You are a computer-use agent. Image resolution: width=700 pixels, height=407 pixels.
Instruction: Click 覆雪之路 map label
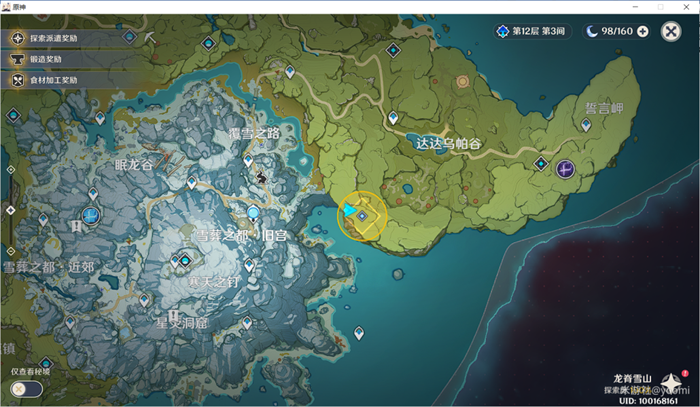tap(254, 133)
